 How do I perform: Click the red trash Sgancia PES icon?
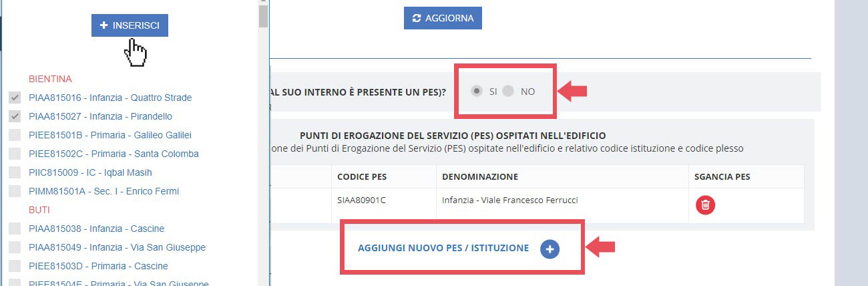click(x=705, y=206)
